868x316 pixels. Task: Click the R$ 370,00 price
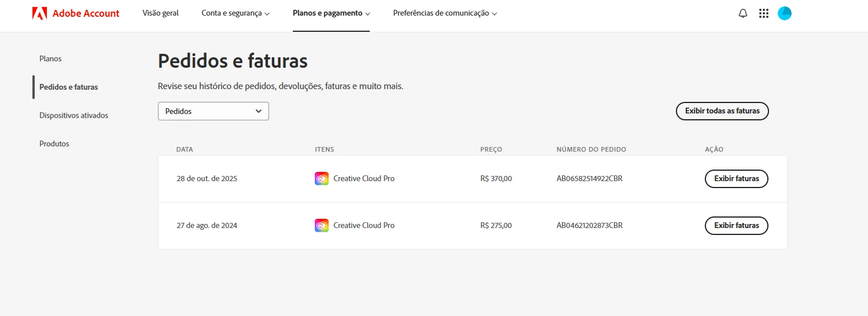pyautogui.click(x=496, y=179)
